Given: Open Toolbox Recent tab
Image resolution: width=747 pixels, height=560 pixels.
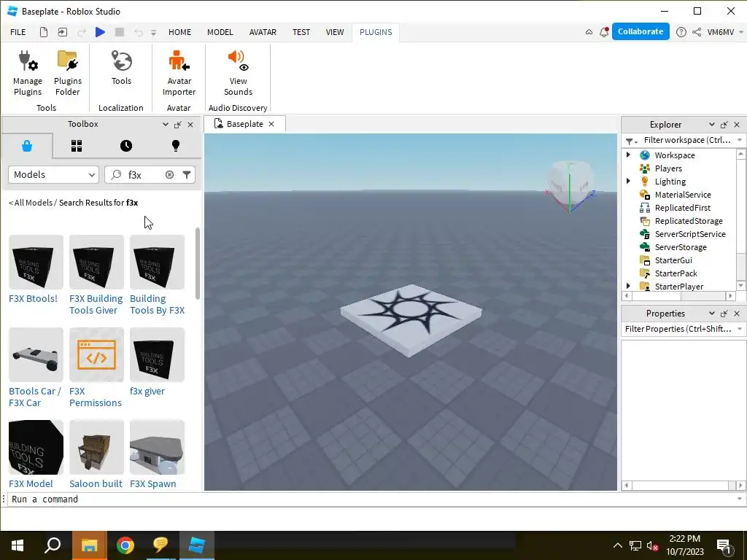Looking at the screenshot, I should point(125,146).
